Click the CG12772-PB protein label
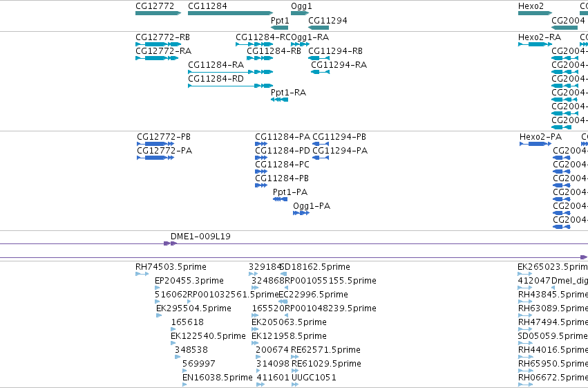This screenshot has height=388, width=588. [164, 136]
